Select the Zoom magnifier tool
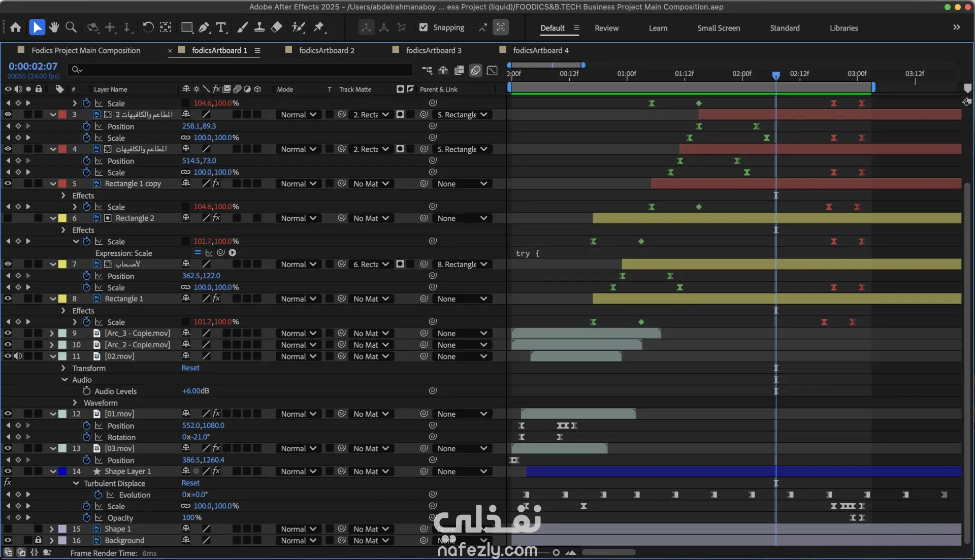The width and height of the screenshot is (975, 560). coord(71,27)
